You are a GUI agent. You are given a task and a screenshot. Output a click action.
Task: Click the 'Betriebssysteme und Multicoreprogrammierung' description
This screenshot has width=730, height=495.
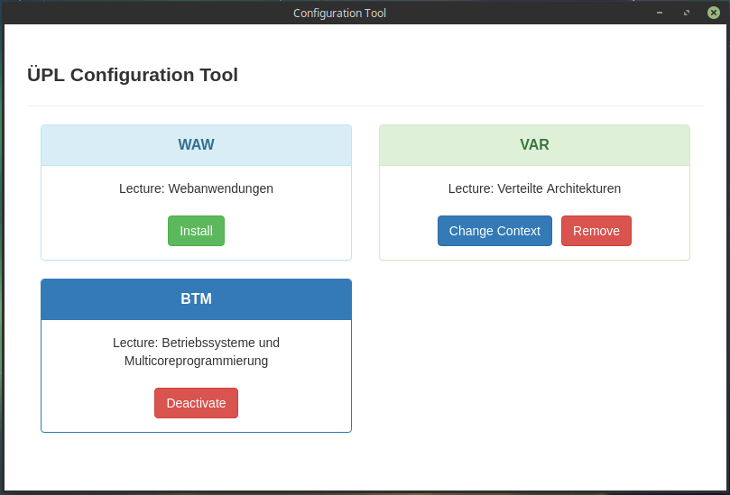[x=196, y=351]
